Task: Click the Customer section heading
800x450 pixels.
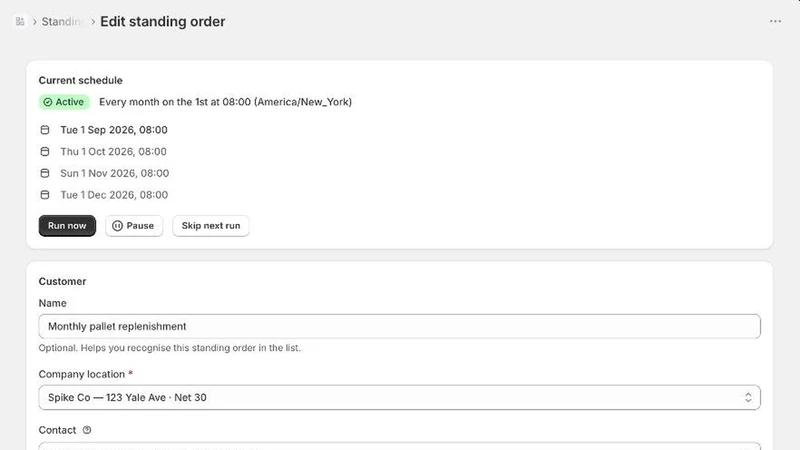Action: coord(62,281)
